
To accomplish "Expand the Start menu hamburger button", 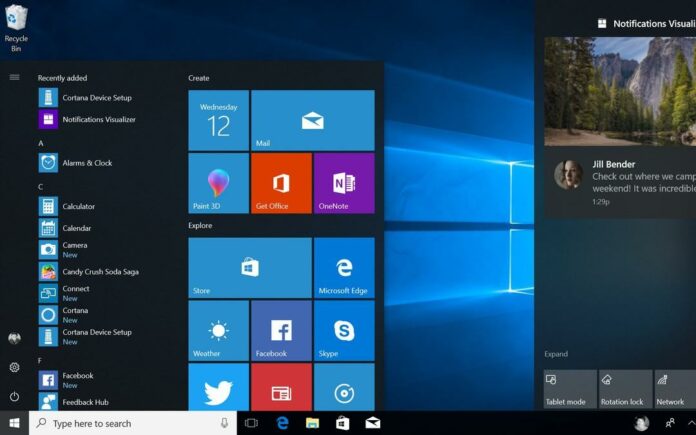I will click(x=14, y=78).
